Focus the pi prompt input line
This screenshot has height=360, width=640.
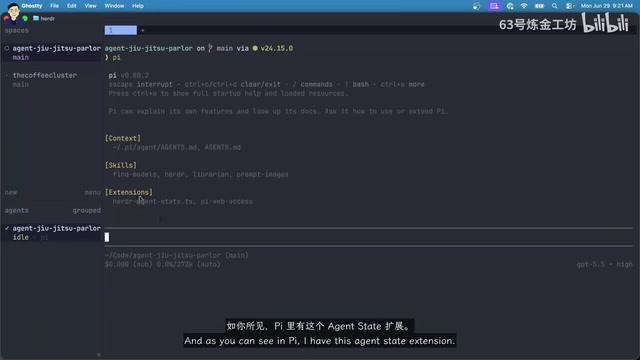pyautogui.click(x=368, y=237)
